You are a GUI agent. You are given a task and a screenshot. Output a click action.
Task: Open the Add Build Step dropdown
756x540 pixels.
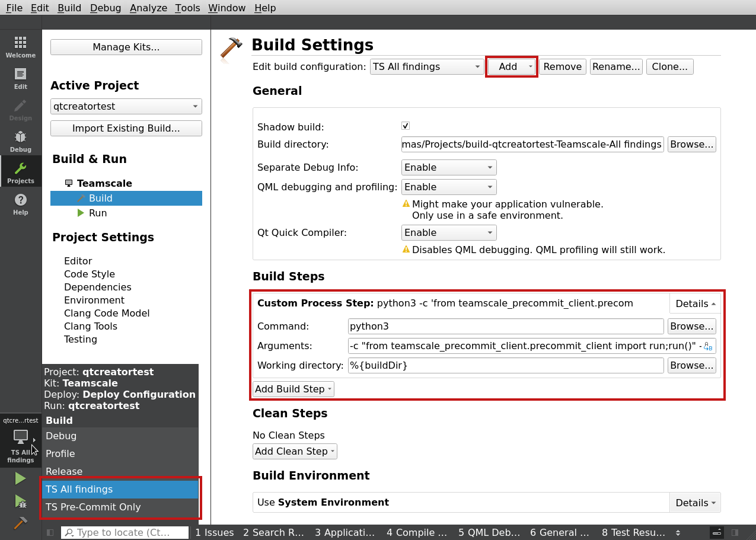tap(294, 389)
